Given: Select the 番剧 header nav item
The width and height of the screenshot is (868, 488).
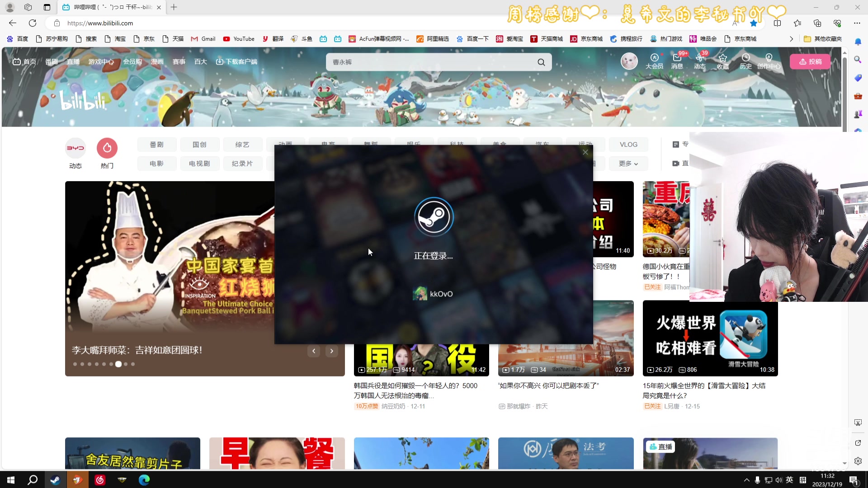Looking at the screenshot, I should pyautogui.click(x=52, y=61).
